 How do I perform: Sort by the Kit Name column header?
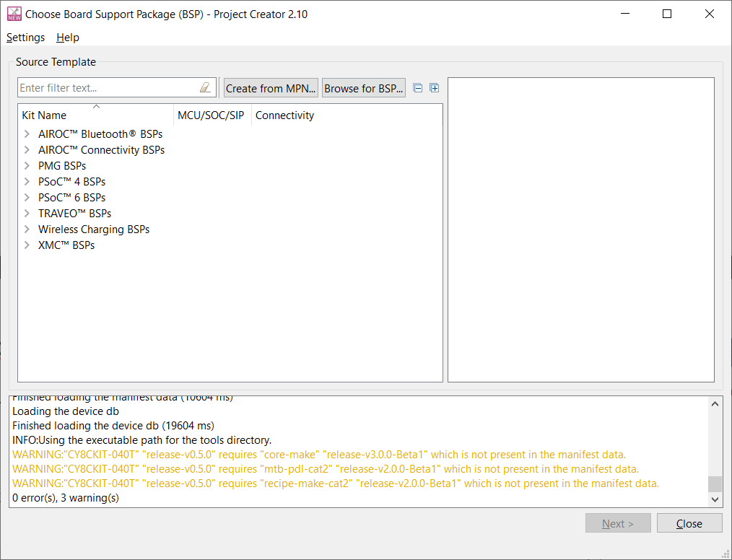coord(96,115)
